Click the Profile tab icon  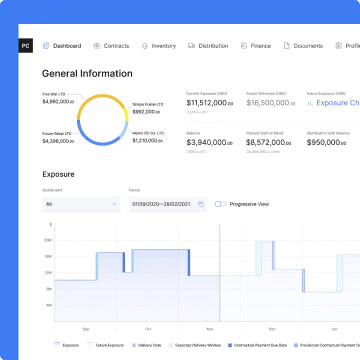339,46
